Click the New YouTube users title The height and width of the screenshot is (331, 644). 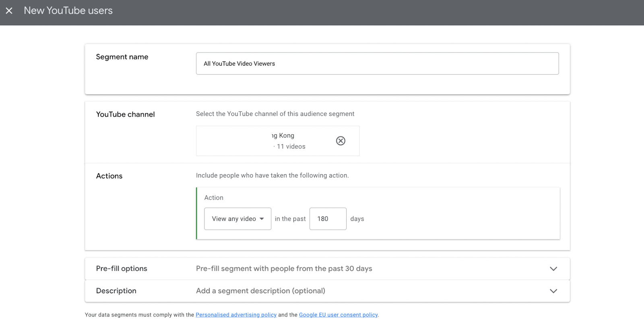click(x=68, y=11)
